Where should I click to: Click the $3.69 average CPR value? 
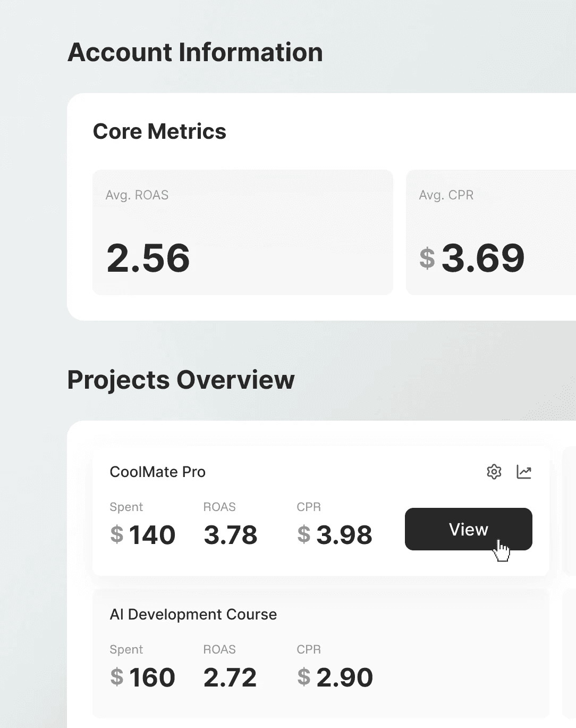[472, 258]
